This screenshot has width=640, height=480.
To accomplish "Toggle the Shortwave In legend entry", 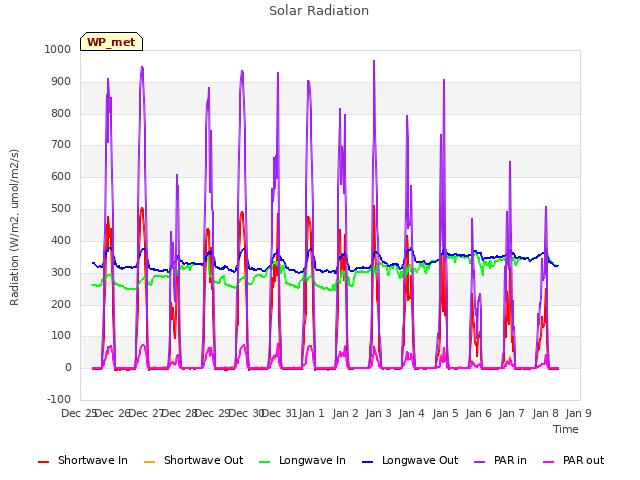I will (83, 460).
